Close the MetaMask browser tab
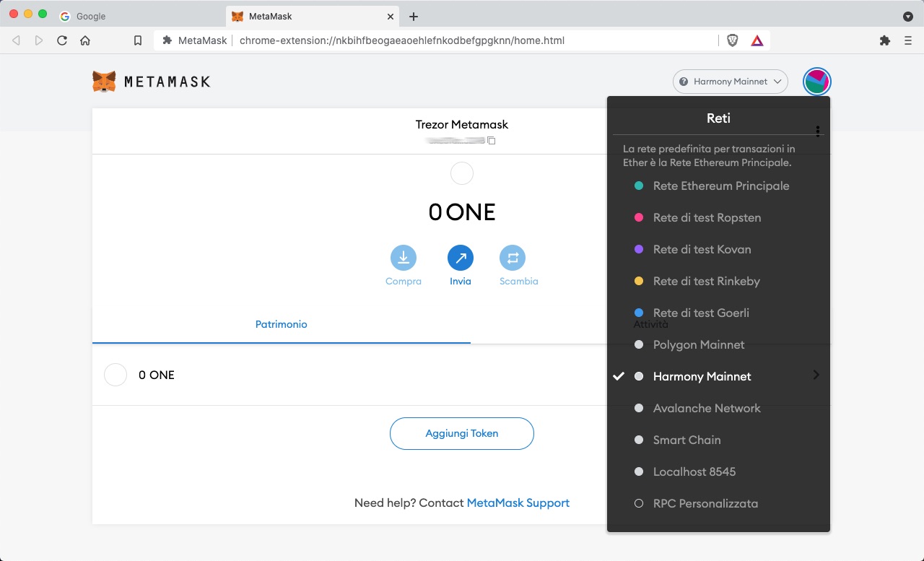 pyautogui.click(x=391, y=16)
